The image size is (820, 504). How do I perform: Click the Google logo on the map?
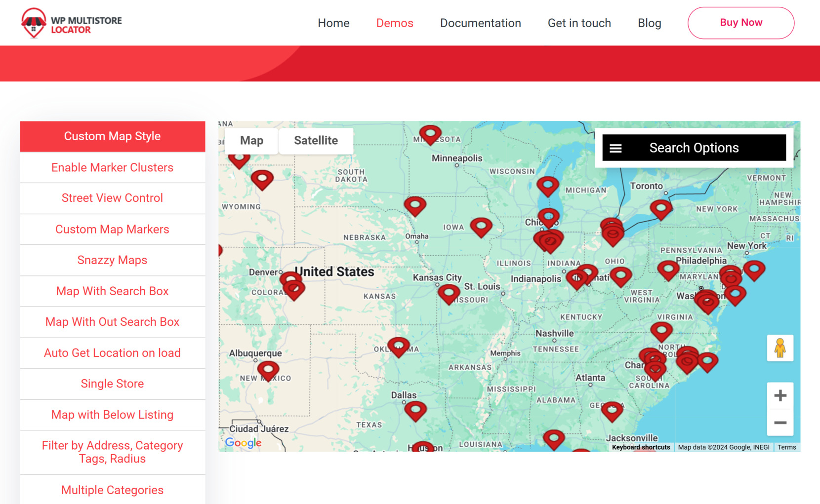(x=243, y=443)
